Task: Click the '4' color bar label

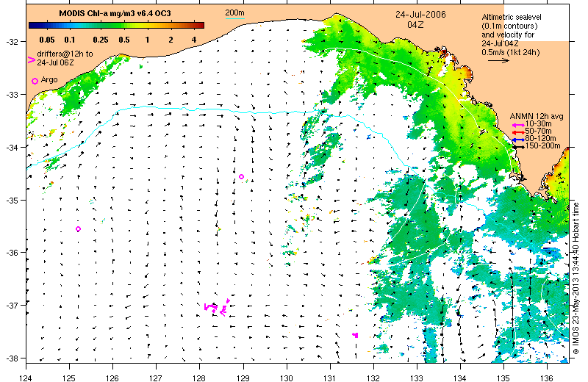Action: click(194, 40)
